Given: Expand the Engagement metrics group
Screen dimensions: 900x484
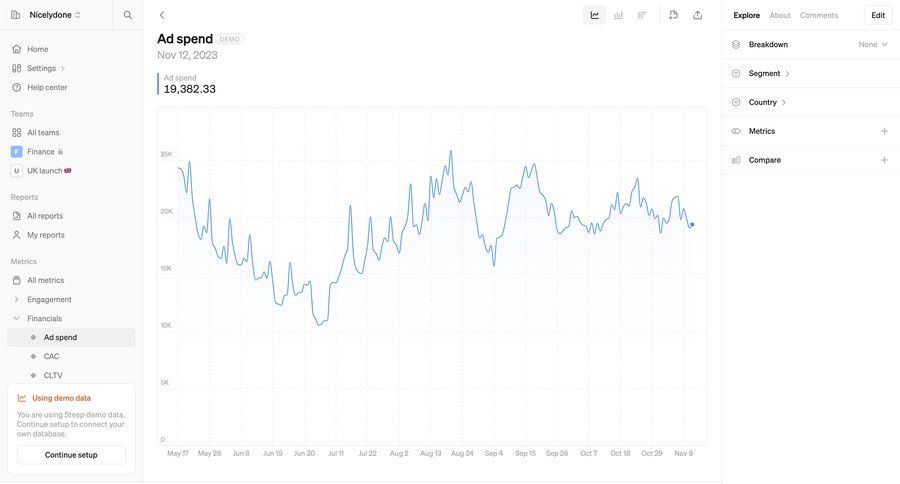Looking at the screenshot, I should pos(16,300).
